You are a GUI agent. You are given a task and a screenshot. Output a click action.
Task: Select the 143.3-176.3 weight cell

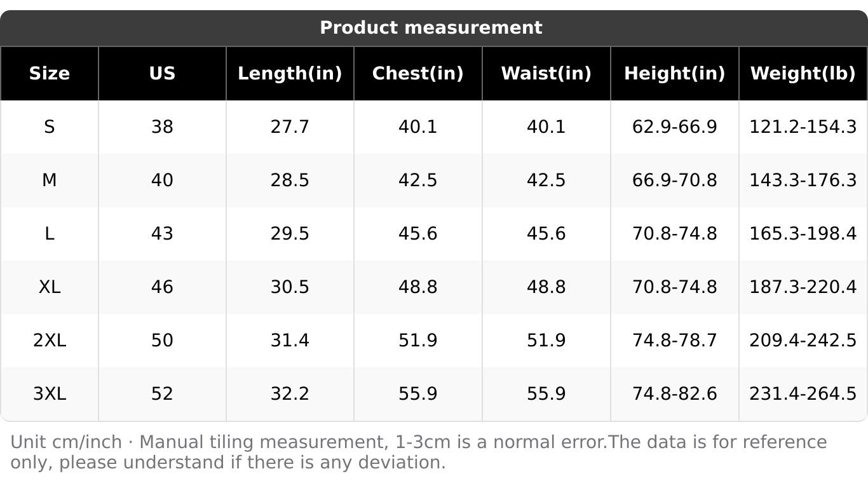803,180
